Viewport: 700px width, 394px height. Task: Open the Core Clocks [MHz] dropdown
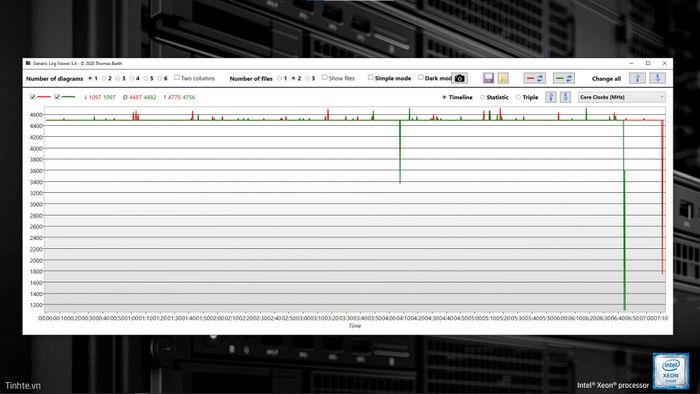click(x=621, y=97)
